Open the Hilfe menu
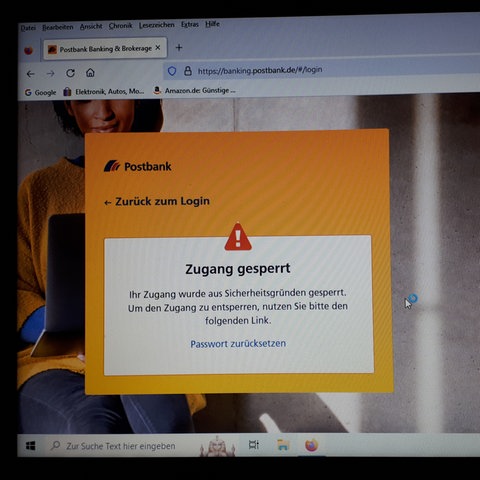 click(212, 24)
